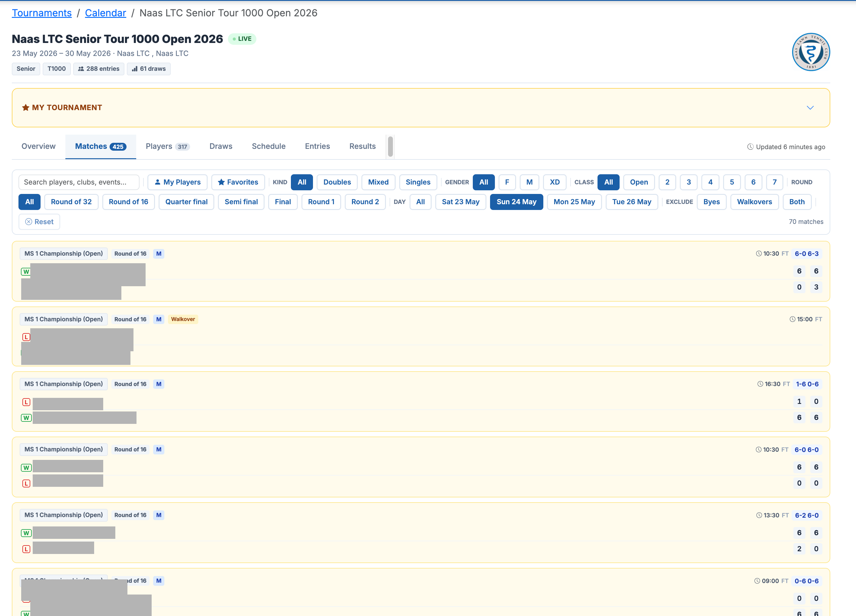Show matches for Tue 26 May
This screenshot has height=616, width=856.
(631, 202)
